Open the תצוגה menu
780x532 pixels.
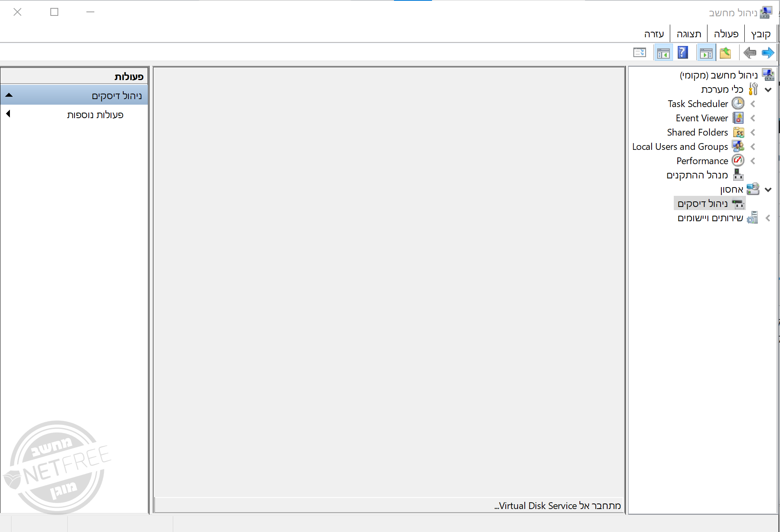[x=688, y=34]
